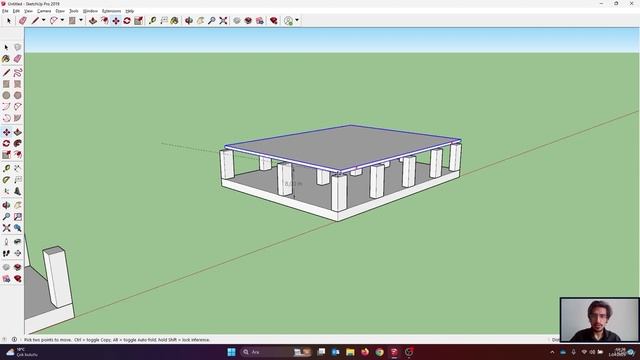
Task: Activate the Move tool in the top toolbar
Action: point(116,20)
